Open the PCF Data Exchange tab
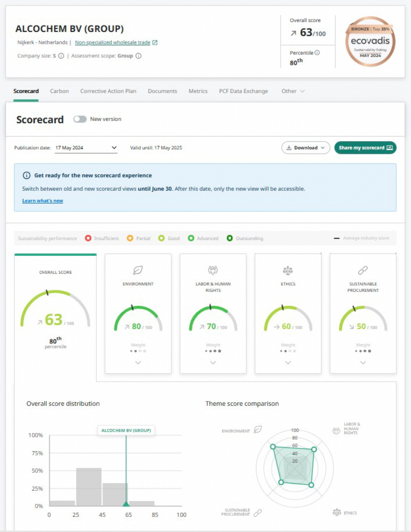Image resolution: width=411 pixels, height=532 pixels. click(243, 91)
